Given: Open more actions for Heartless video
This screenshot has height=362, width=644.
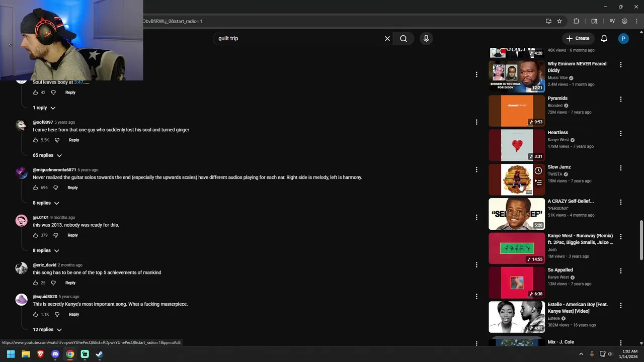Looking at the screenshot, I should [621, 134].
